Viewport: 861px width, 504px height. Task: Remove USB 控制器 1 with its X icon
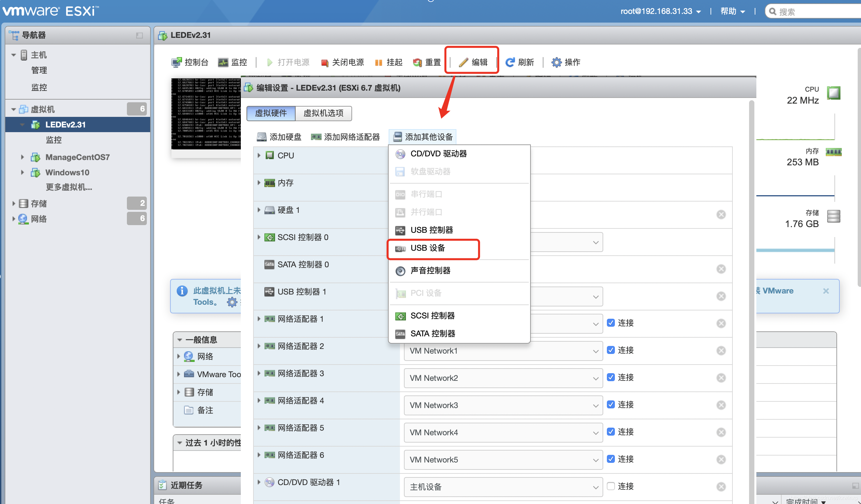tap(721, 296)
